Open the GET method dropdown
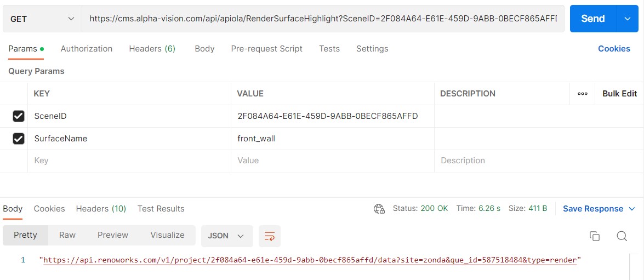Image resolution: width=644 pixels, height=280 pixels. pos(42,19)
